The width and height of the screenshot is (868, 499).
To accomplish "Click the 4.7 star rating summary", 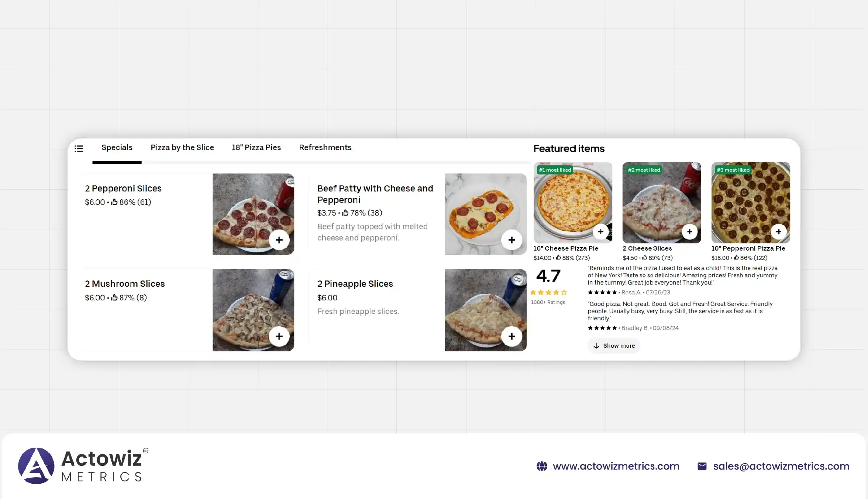I will pyautogui.click(x=548, y=284).
